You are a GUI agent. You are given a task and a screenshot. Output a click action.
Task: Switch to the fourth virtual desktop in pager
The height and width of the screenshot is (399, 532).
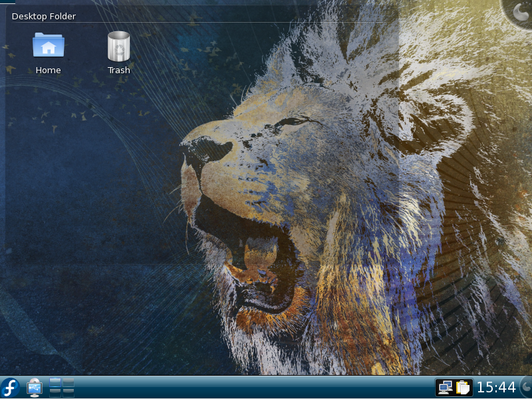(68, 392)
